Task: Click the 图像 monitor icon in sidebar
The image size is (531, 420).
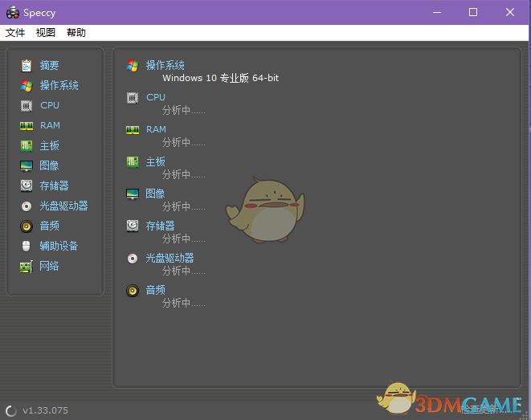Action: coord(27,166)
